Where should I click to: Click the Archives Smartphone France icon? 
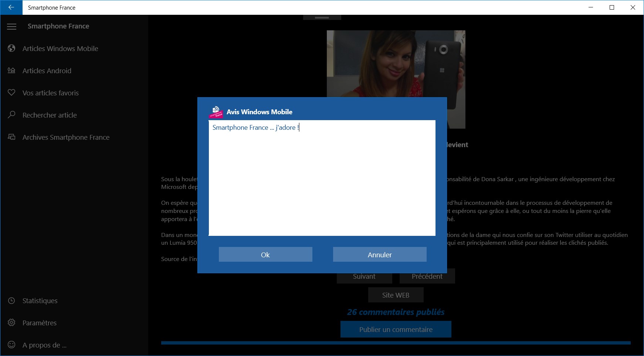click(12, 137)
